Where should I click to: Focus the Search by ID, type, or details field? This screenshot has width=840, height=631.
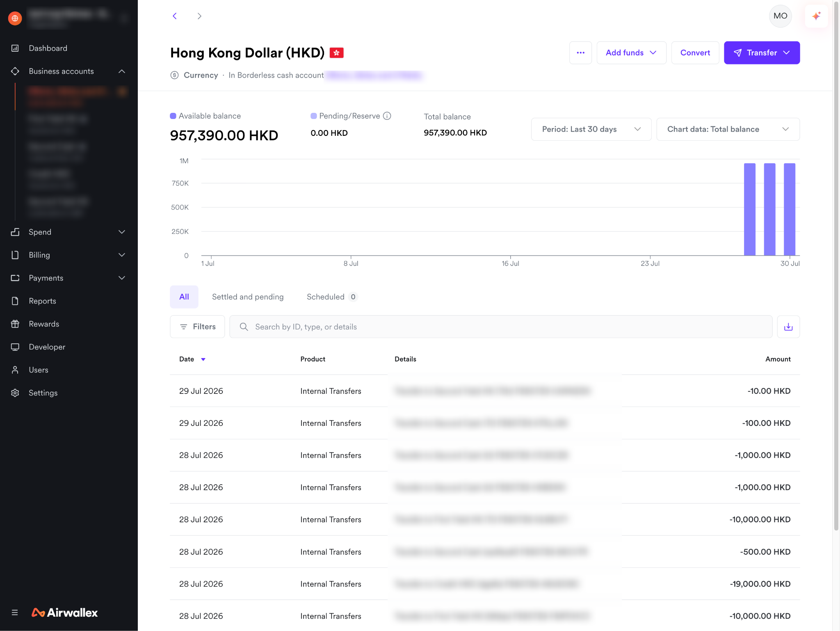(501, 327)
